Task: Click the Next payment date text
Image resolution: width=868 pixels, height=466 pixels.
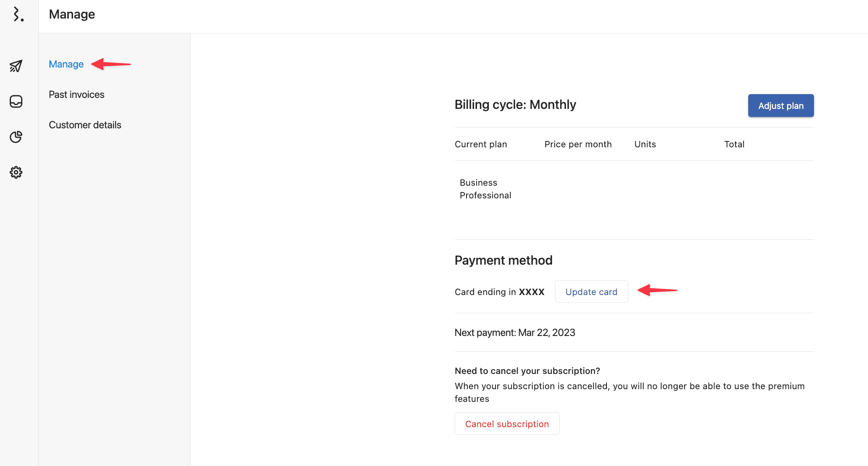Action: (x=515, y=333)
